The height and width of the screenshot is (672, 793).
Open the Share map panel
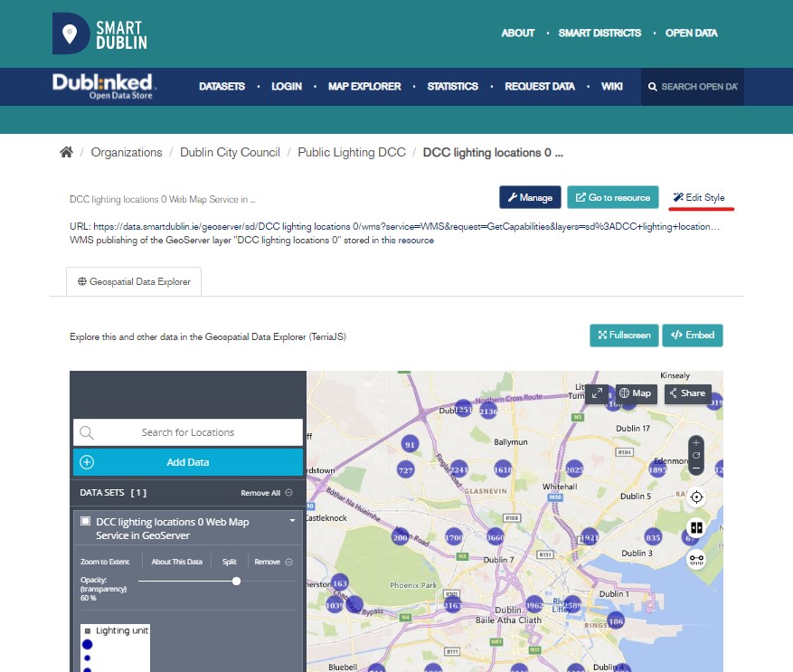[x=687, y=393]
